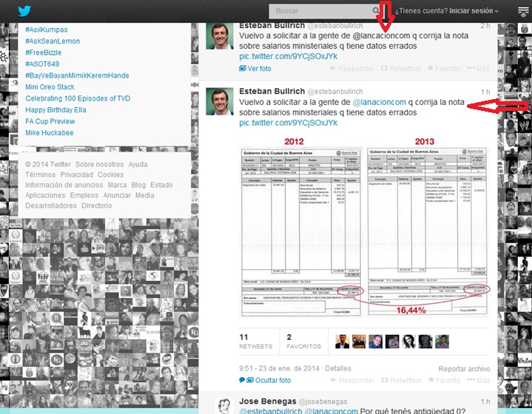Open footer link Estado
This screenshot has height=414, width=532.
[x=161, y=185]
